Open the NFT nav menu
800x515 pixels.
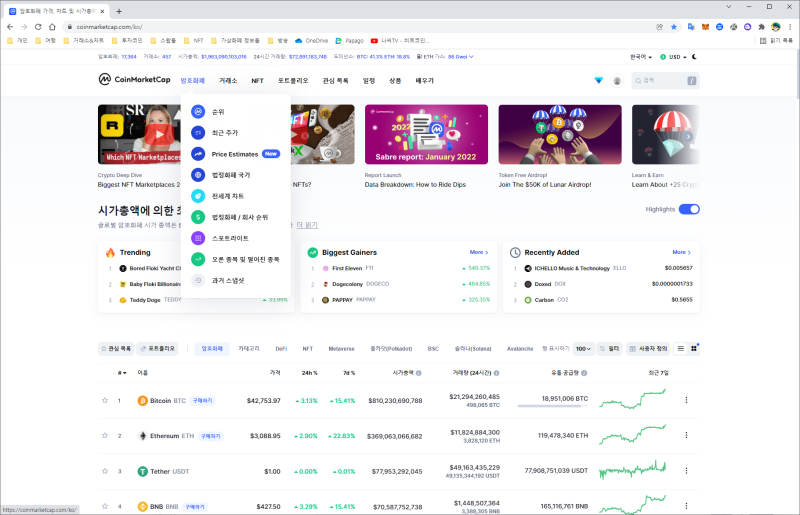[x=257, y=81]
